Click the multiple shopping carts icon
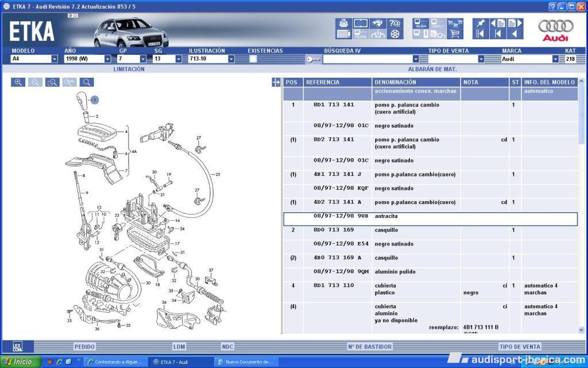588x368 pixels. [x=455, y=23]
